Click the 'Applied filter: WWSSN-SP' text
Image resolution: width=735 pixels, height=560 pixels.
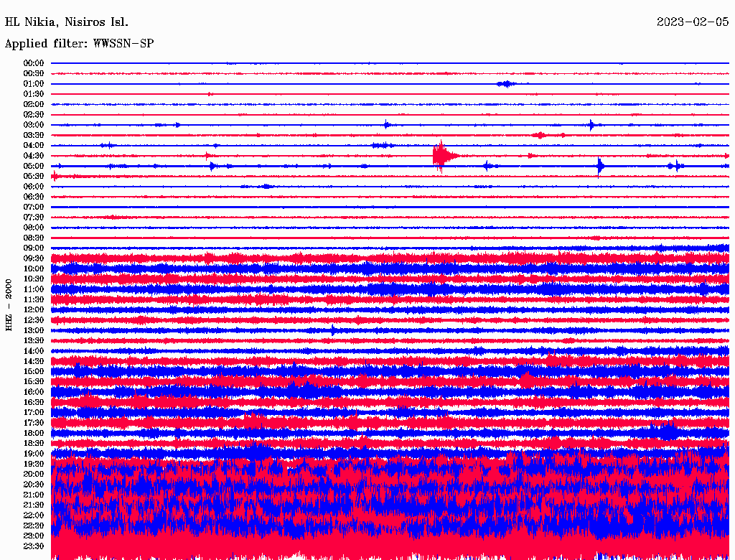pyautogui.click(x=79, y=44)
